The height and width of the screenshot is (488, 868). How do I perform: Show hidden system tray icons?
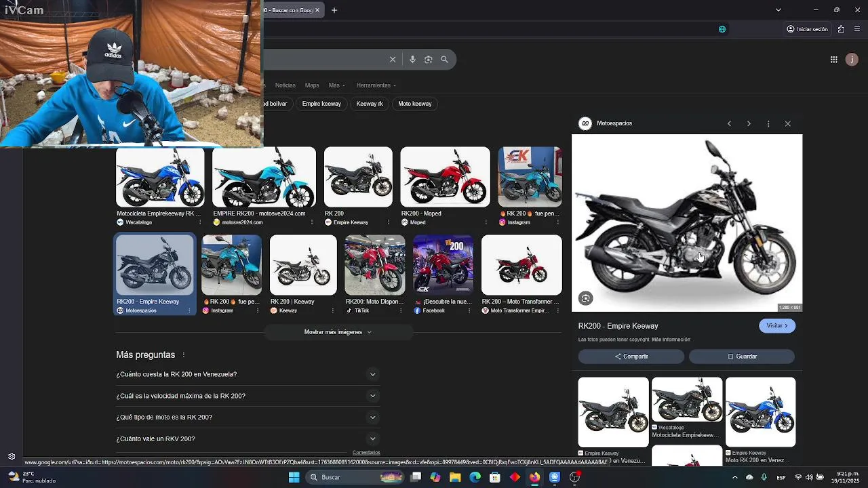tap(734, 477)
